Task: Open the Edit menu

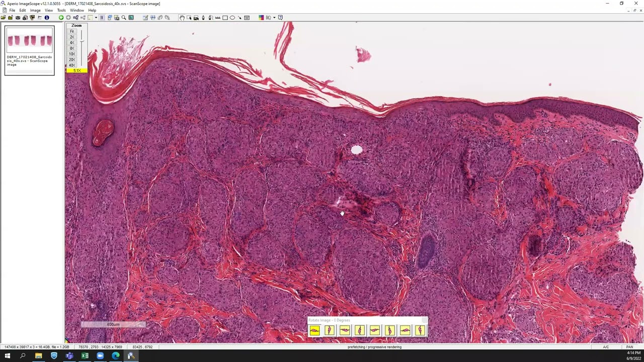Action: (x=23, y=10)
